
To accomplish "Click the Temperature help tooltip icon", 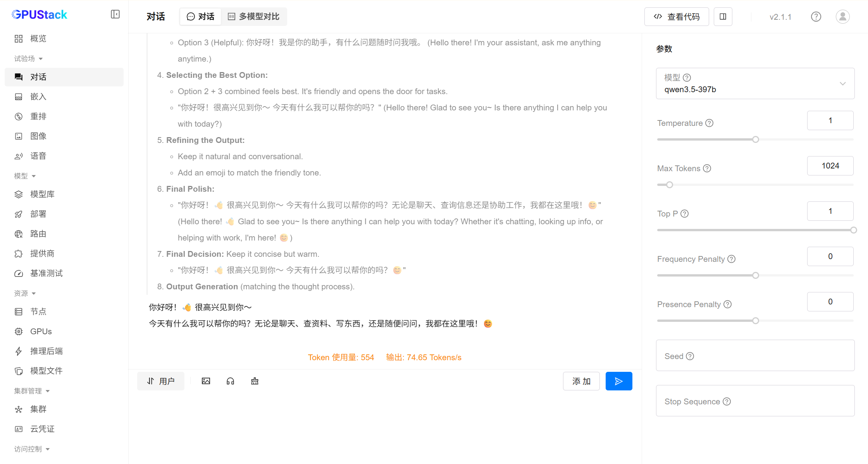I will [x=709, y=123].
